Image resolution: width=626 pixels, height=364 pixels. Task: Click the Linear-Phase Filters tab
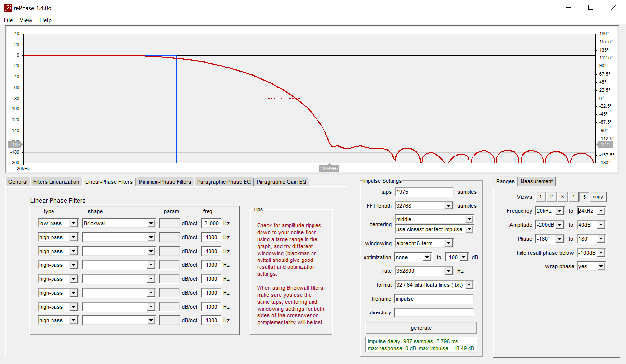pyautogui.click(x=114, y=182)
